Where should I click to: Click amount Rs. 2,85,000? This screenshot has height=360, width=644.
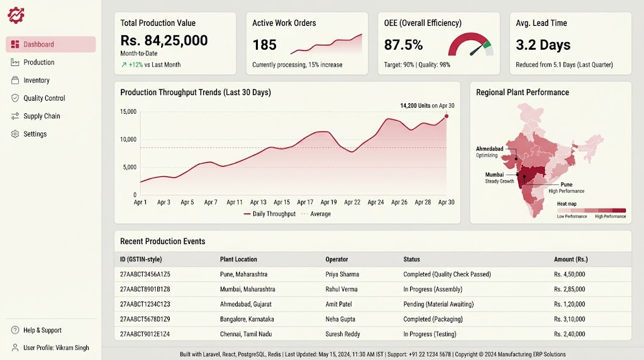pyautogui.click(x=569, y=290)
